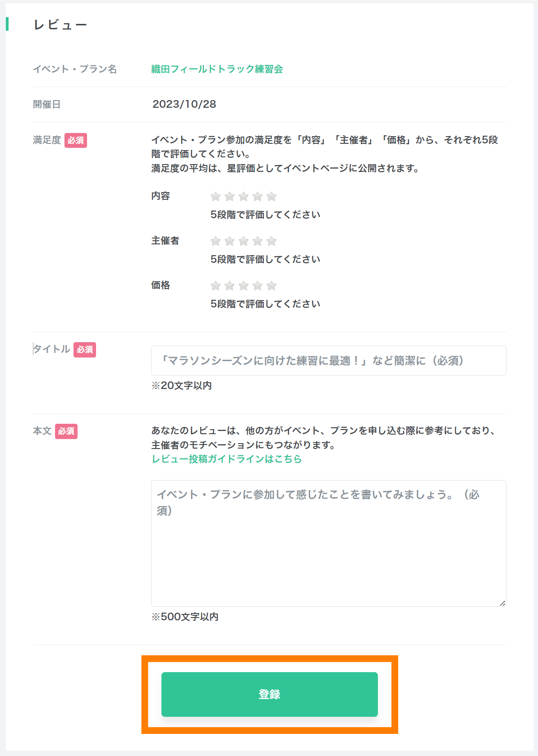The height and width of the screenshot is (756, 538).
Task: Give 内容 a five-star rating
Action: pyautogui.click(x=271, y=197)
